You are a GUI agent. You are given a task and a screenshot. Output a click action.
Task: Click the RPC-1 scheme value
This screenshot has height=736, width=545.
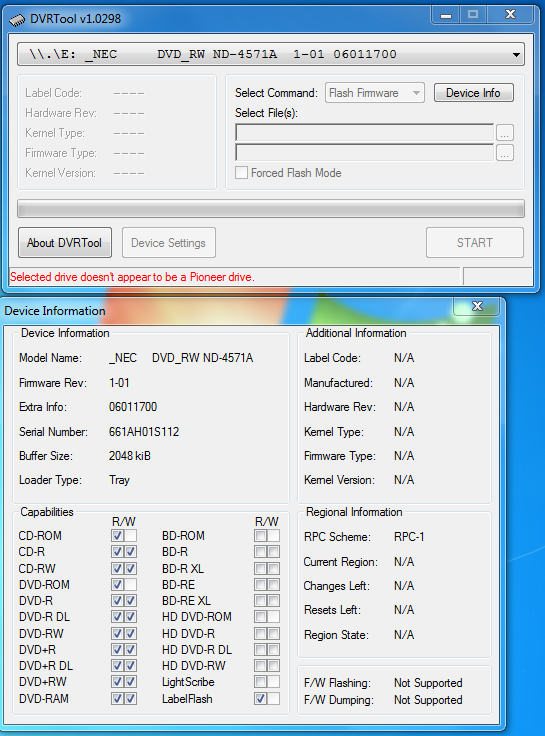point(409,537)
